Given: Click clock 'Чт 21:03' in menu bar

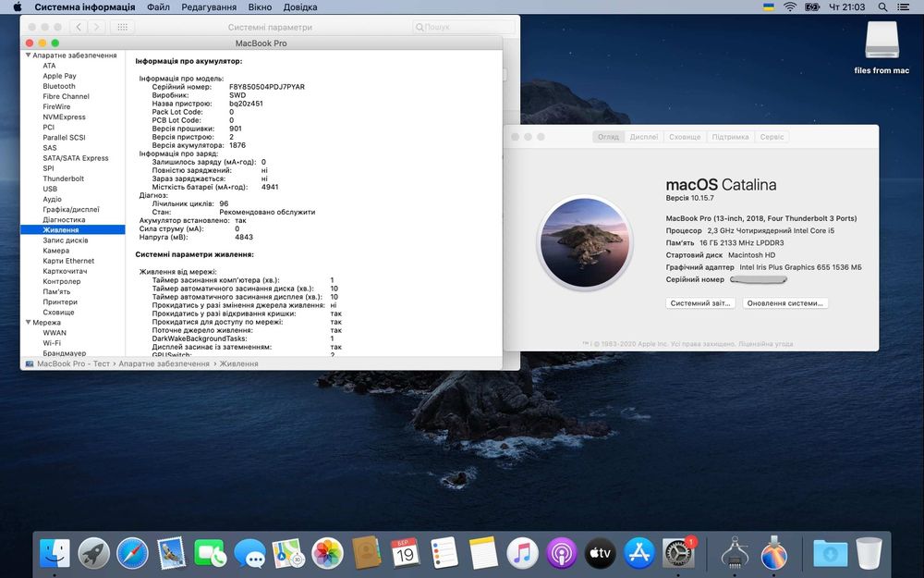Looking at the screenshot, I should click(x=846, y=7).
